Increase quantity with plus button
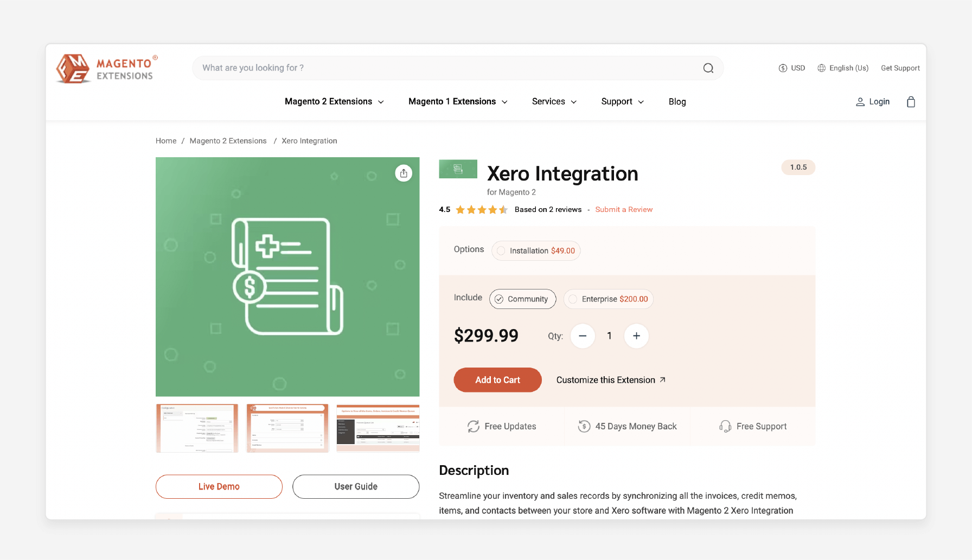 (637, 336)
